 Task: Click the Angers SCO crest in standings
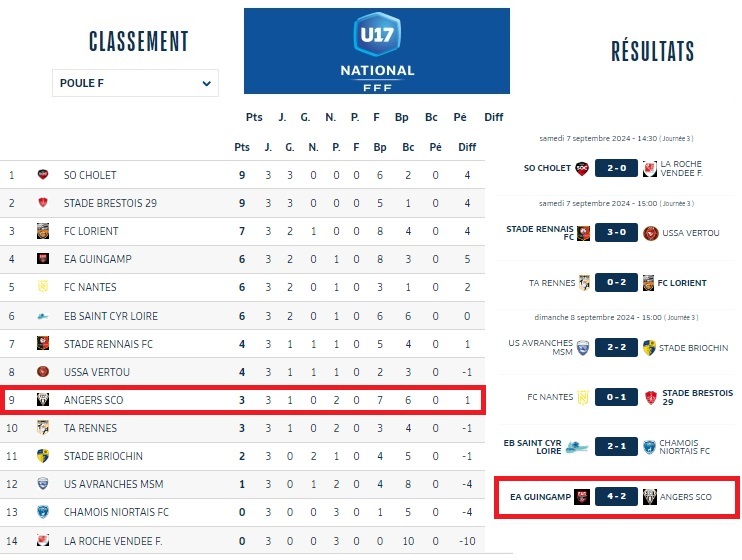[43, 400]
